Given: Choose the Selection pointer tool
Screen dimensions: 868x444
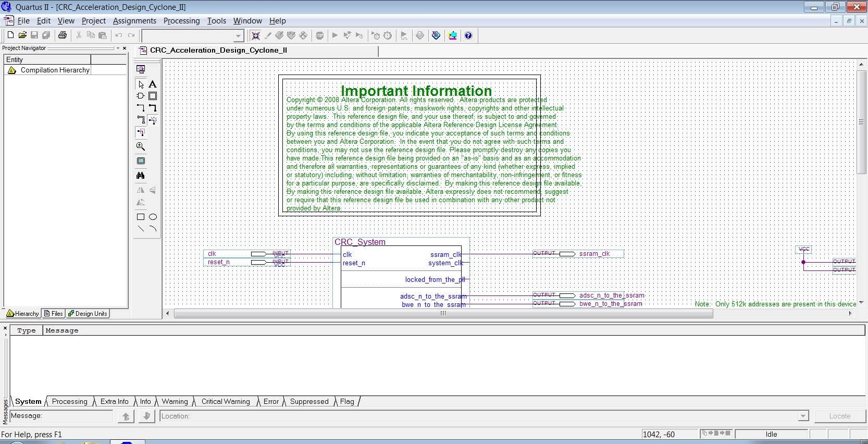Looking at the screenshot, I should click(141, 84).
